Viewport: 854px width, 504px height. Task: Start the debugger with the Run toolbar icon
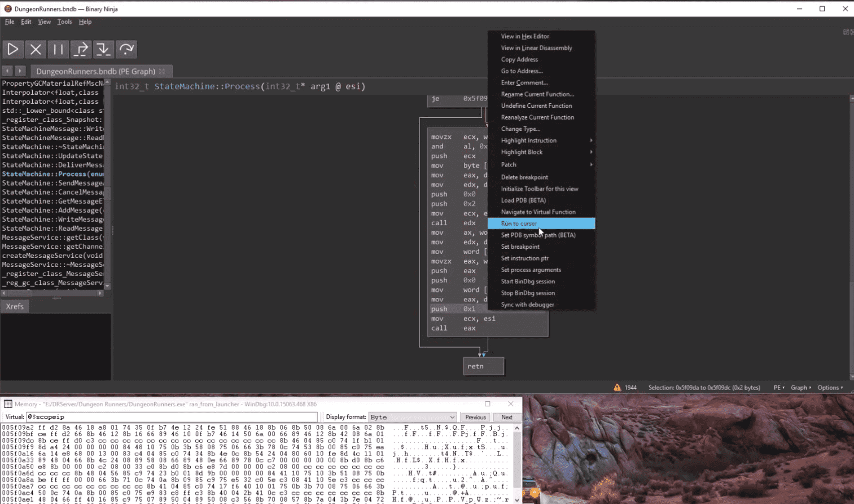[x=13, y=49]
